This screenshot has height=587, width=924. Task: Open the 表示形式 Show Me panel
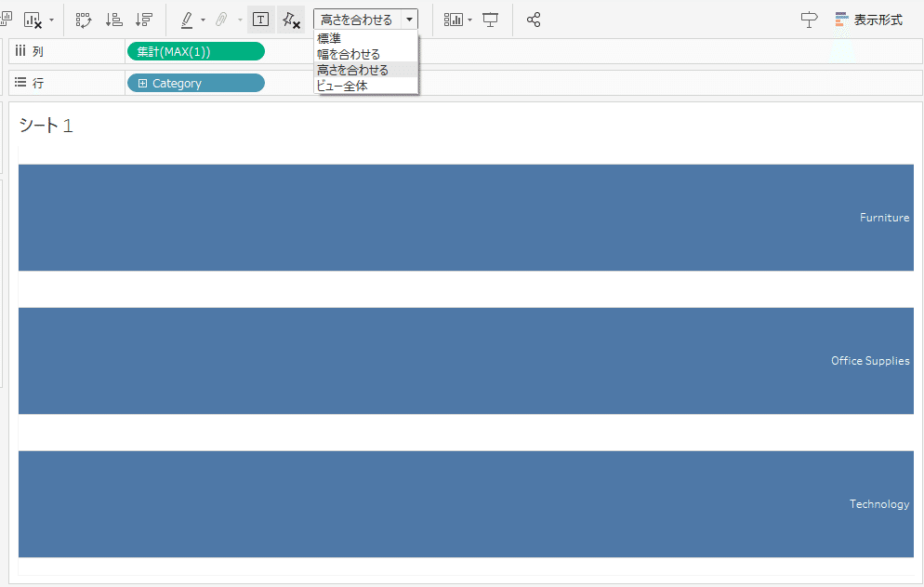point(868,20)
